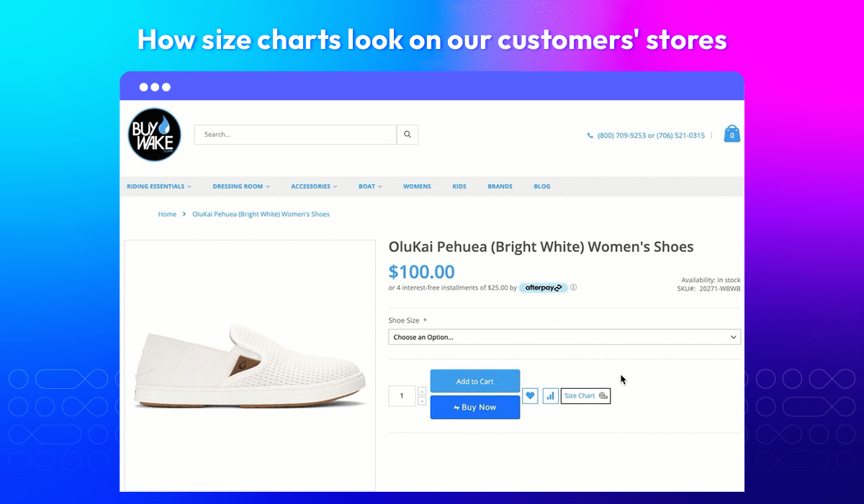
Task: Click the Afterpay logo badge
Action: point(543,287)
